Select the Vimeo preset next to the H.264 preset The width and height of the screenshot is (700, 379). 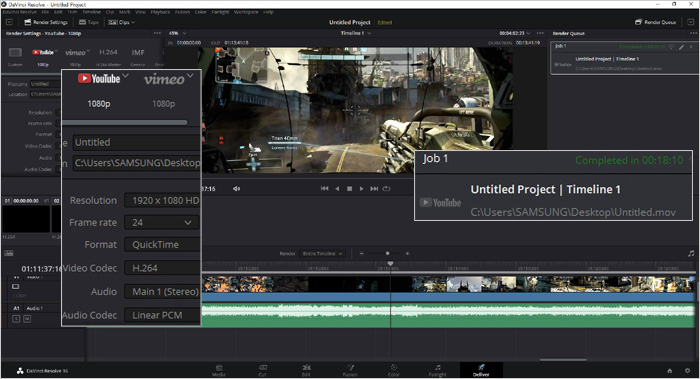pos(76,56)
